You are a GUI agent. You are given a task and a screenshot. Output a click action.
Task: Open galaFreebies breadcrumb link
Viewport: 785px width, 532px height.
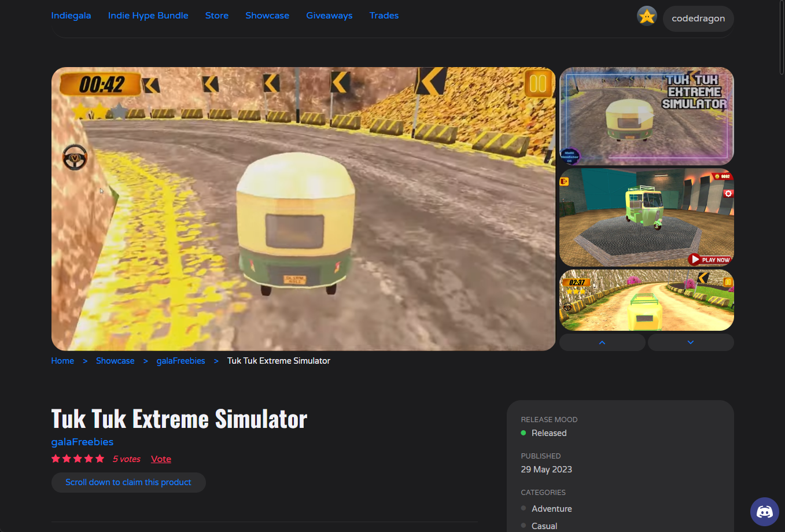point(181,361)
